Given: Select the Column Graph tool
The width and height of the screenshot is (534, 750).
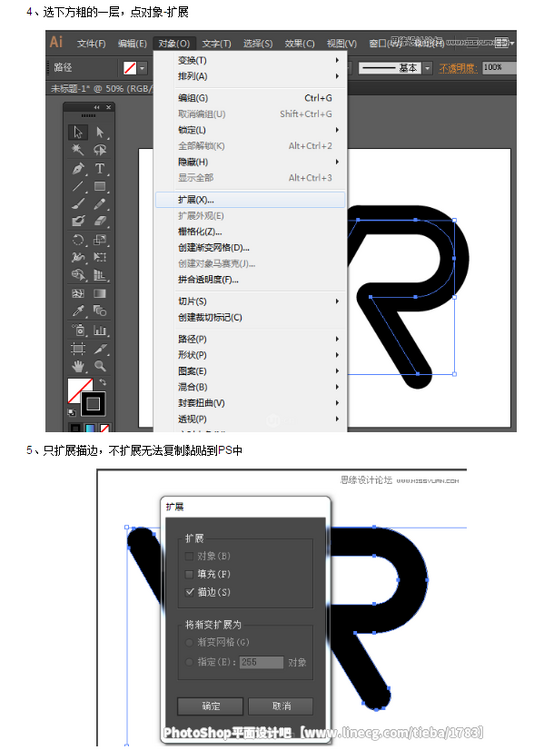Looking at the screenshot, I should click(100, 330).
